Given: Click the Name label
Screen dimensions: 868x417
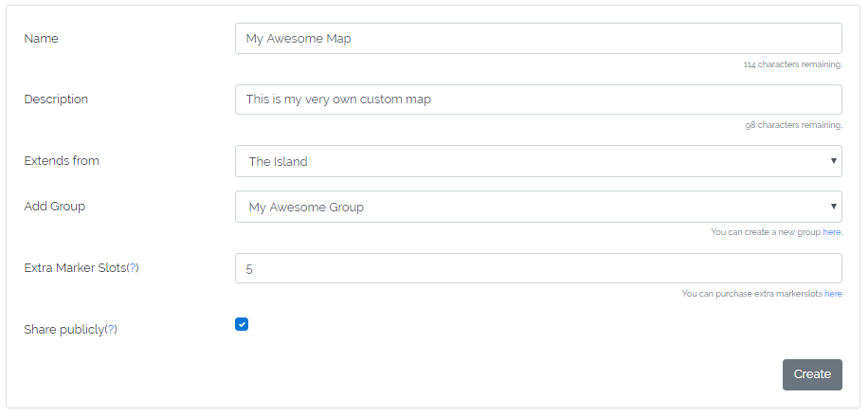Looking at the screenshot, I should pyautogui.click(x=41, y=39).
